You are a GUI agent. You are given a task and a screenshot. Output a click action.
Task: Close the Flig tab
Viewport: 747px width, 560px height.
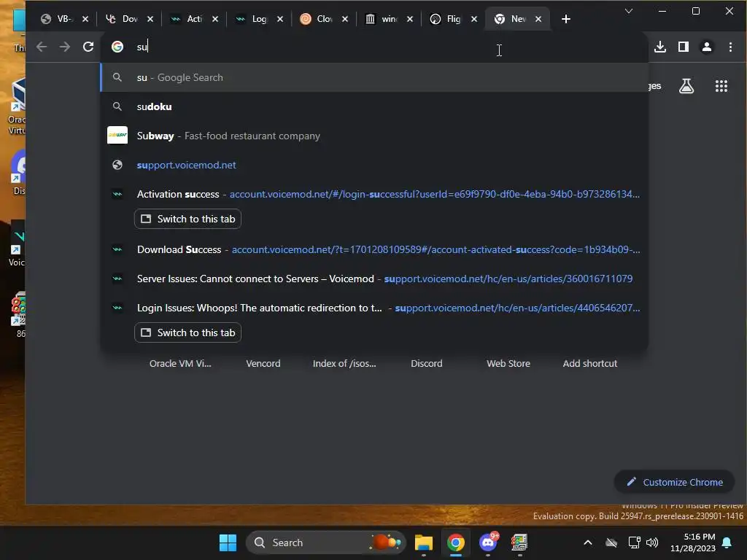click(x=474, y=19)
